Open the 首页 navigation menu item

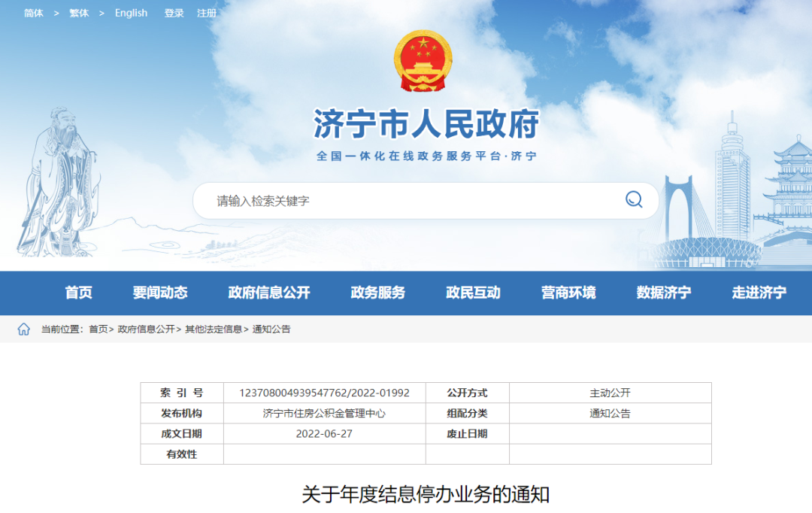coord(80,293)
